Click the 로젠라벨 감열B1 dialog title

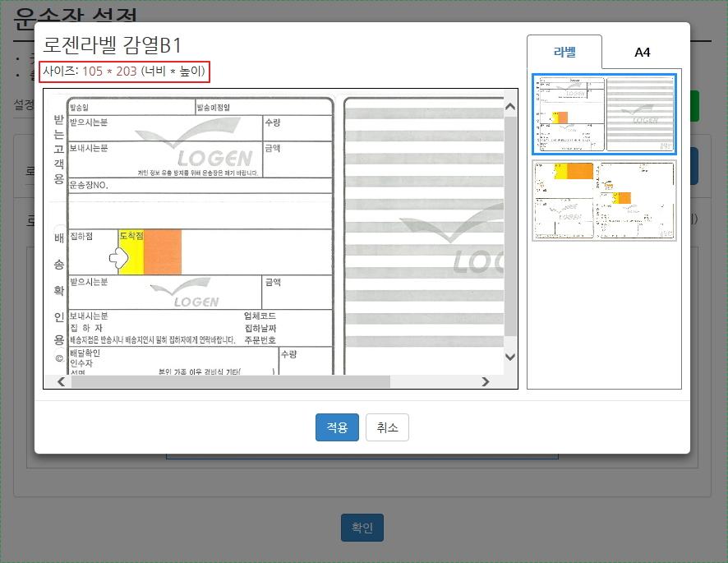[x=112, y=45]
